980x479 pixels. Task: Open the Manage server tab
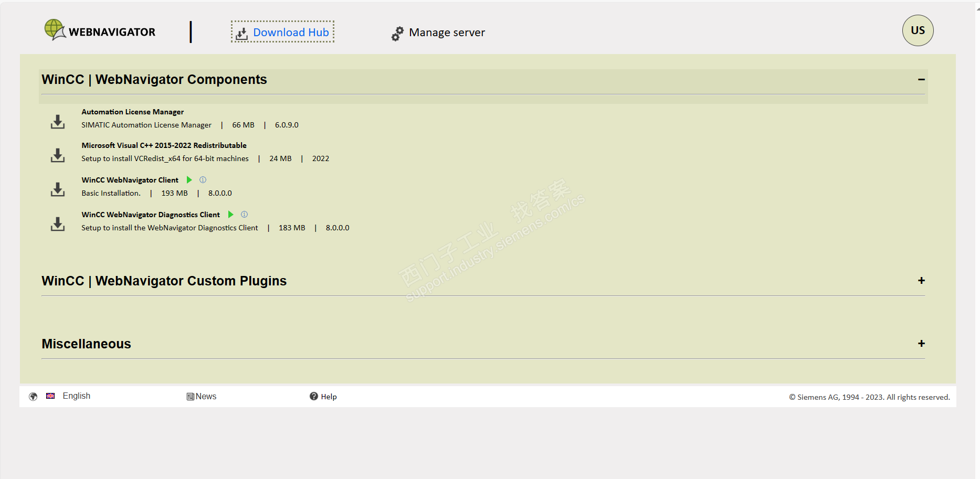(x=438, y=33)
